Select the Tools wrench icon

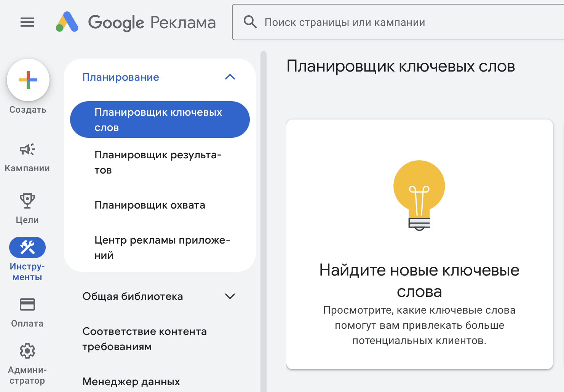pos(27,247)
